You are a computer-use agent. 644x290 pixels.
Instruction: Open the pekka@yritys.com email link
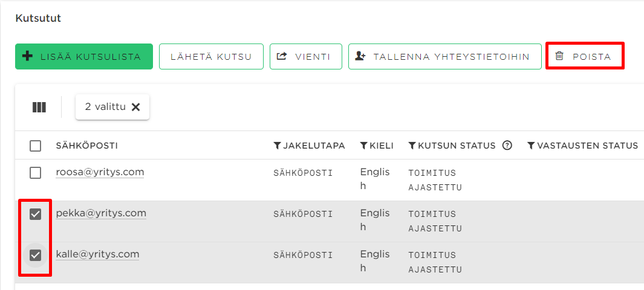101,213
